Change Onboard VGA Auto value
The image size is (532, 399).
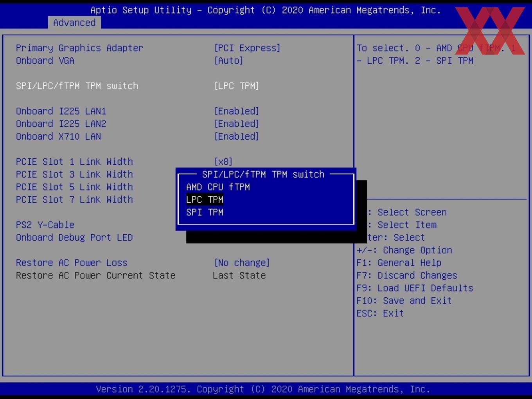228,61
